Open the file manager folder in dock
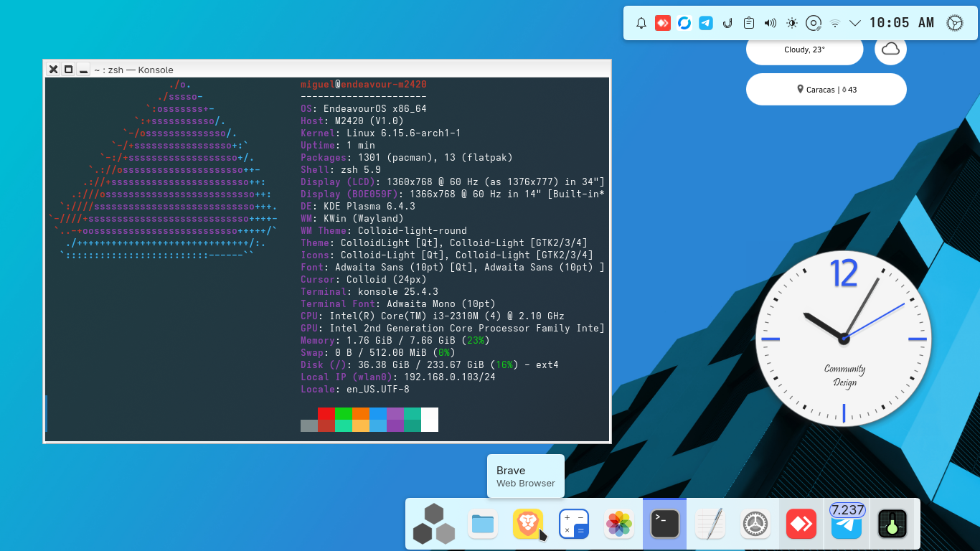 (483, 524)
